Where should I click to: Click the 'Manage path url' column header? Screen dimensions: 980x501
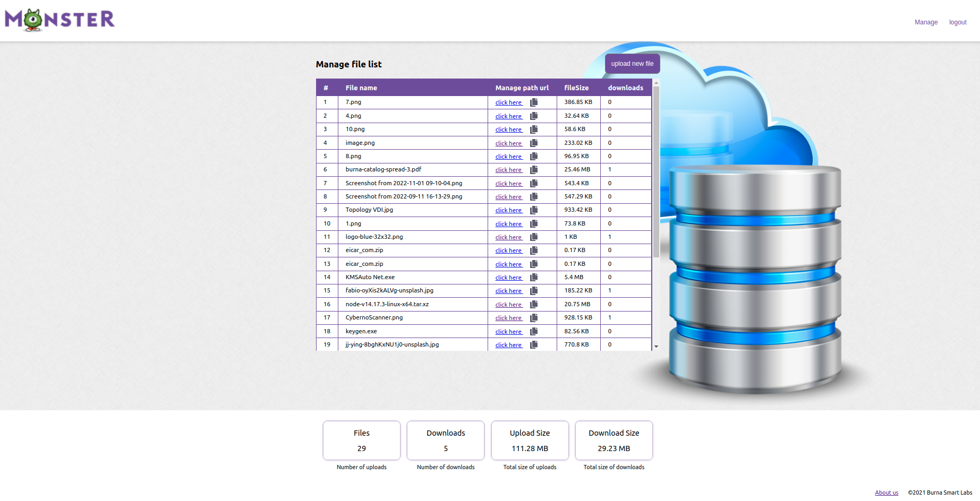522,88
